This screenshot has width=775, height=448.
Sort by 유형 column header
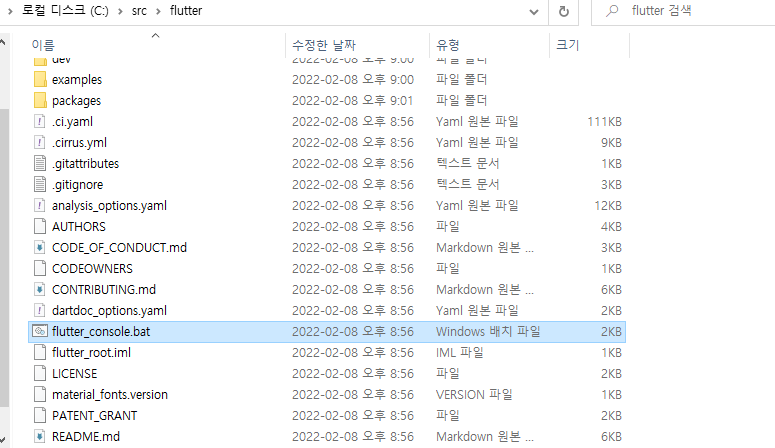448,45
